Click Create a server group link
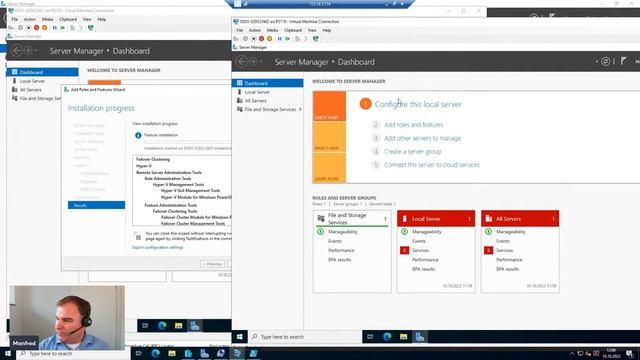 (413, 151)
